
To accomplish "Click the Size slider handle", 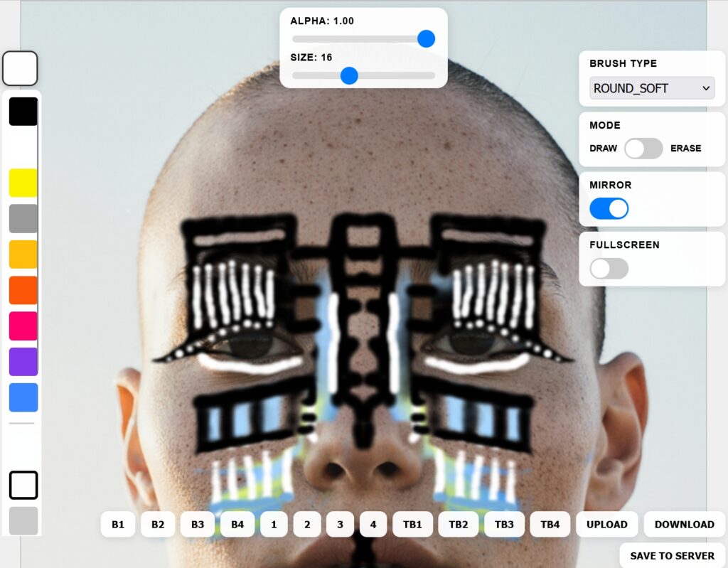I will 349,75.
